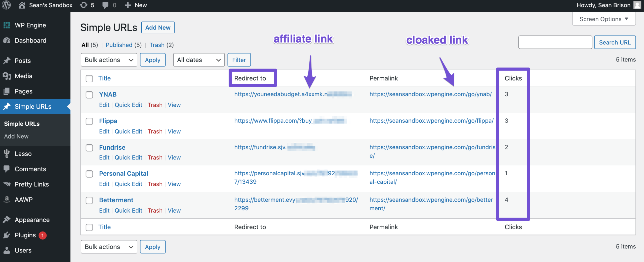Click Quick Edit under Flippa
This screenshot has height=262, width=644.
click(128, 131)
